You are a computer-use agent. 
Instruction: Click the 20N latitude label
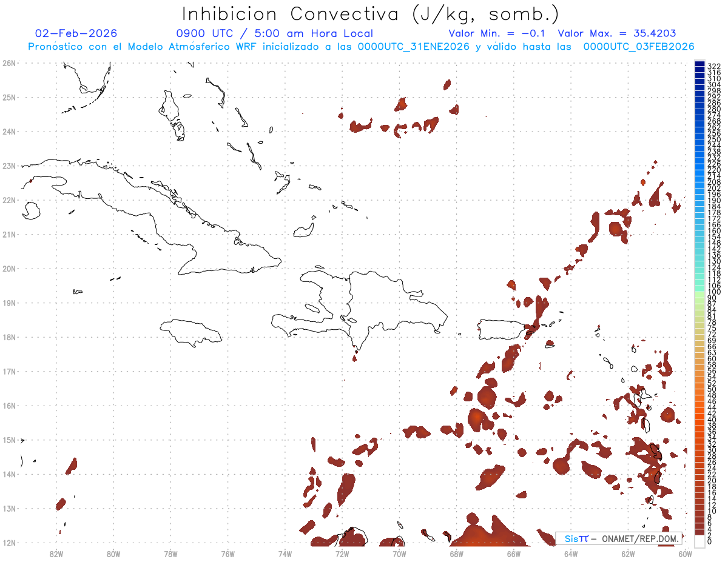[x=9, y=268]
